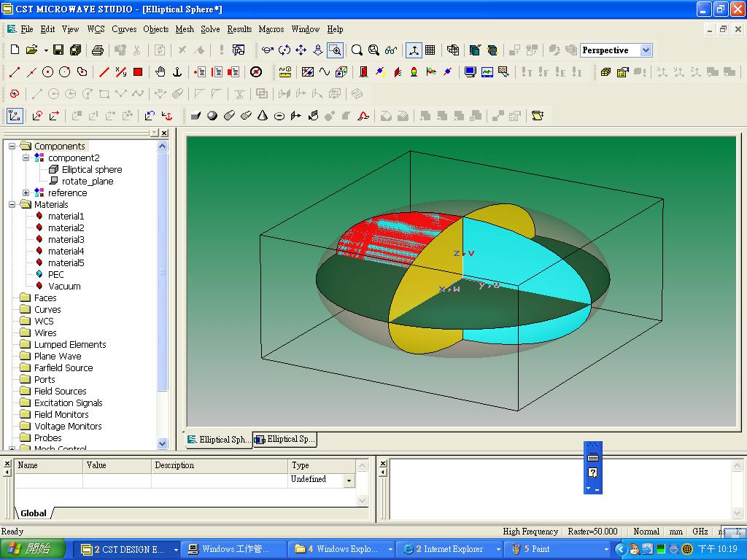The width and height of the screenshot is (747, 560).
Task: Switch to the 5 Paint taskbar button
Action: click(x=555, y=550)
